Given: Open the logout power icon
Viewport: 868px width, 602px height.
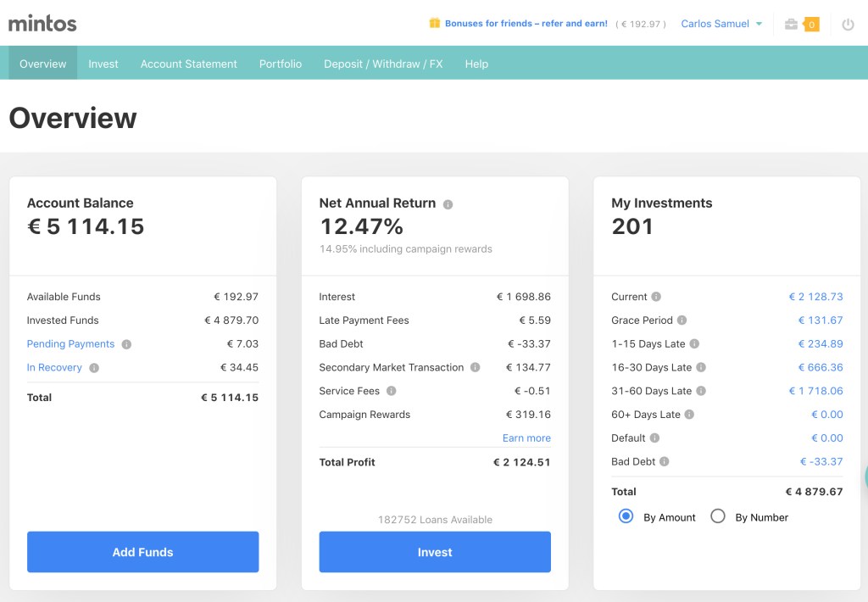Looking at the screenshot, I should coord(847,24).
